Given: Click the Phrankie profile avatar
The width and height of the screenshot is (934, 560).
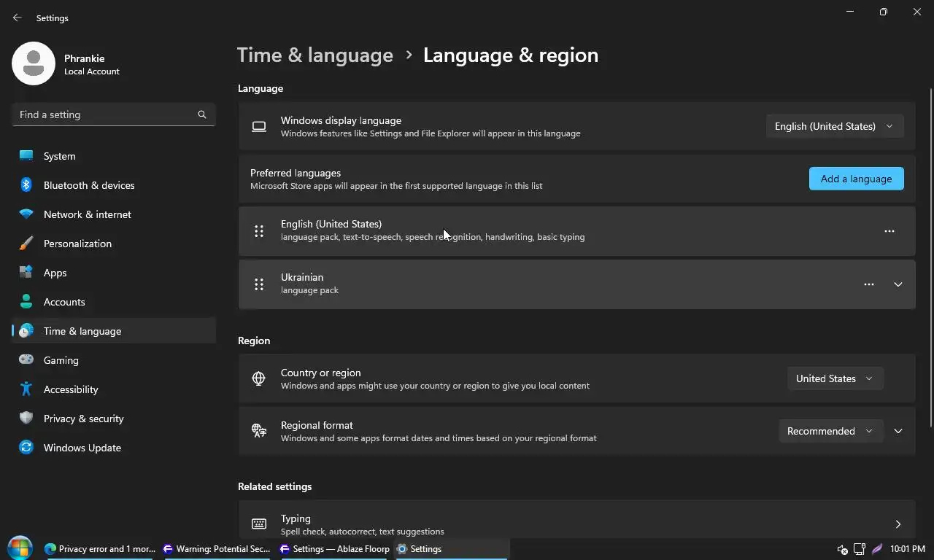Looking at the screenshot, I should tap(34, 64).
